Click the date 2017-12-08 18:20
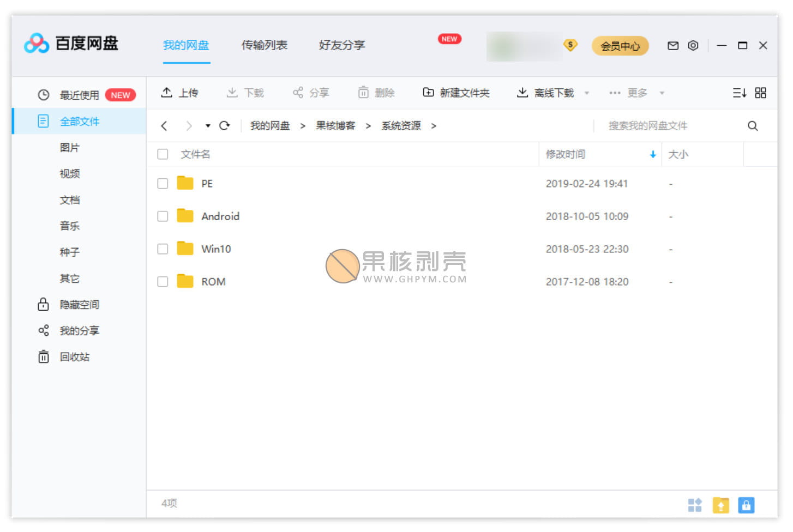 pos(587,282)
